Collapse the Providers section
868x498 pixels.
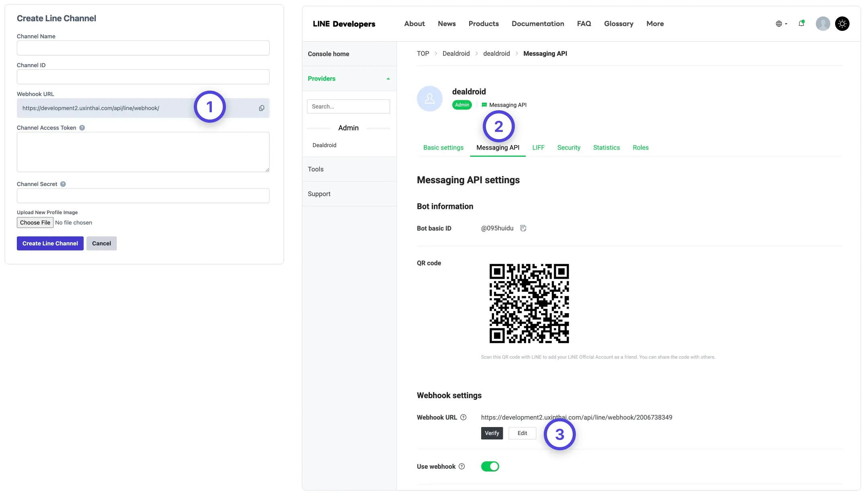point(388,79)
